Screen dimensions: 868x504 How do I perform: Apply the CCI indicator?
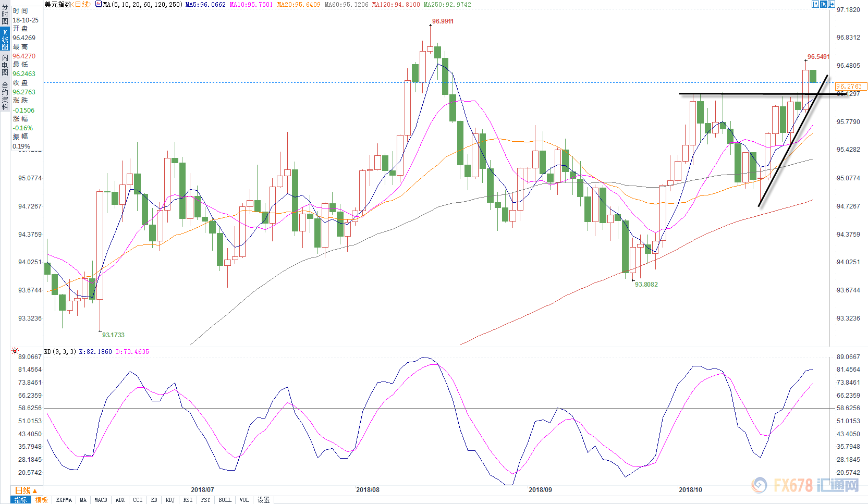coord(138,500)
